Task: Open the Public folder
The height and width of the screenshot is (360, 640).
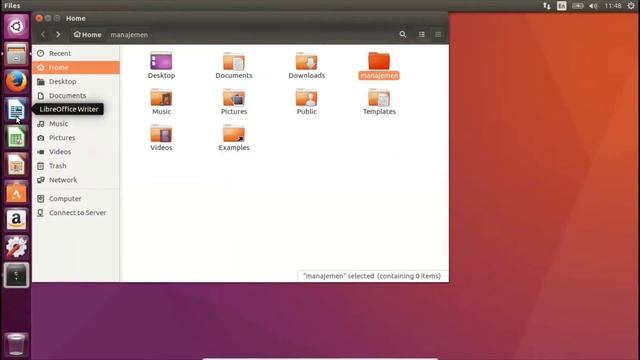Action: pos(307,98)
